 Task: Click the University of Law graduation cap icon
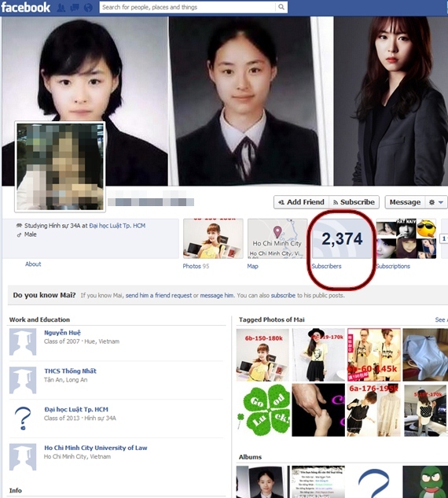click(23, 457)
